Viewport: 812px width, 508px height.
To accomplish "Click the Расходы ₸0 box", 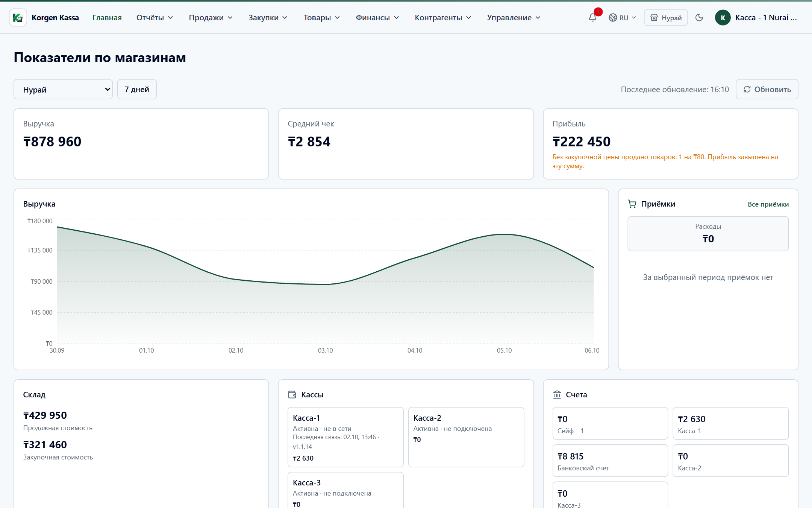I will point(708,234).
